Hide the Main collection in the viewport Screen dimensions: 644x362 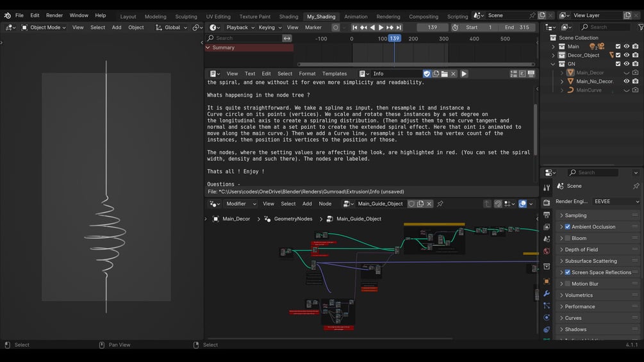coord(626,46)
